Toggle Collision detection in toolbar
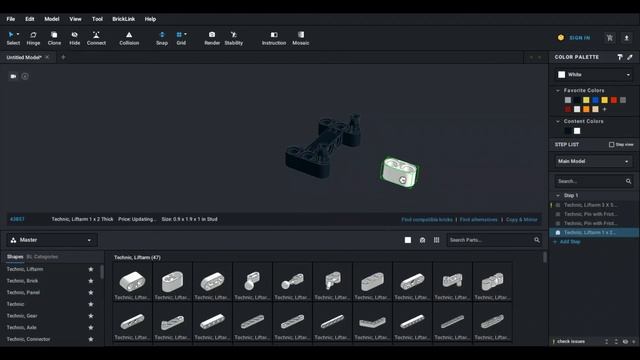The height and width of the screenshot is (360, 640). [x=129, y=38]
